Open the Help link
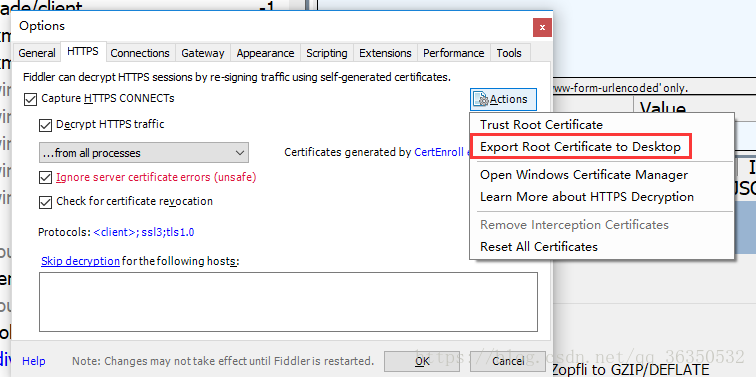The image size is (756, 377). (x=34, y=361)
